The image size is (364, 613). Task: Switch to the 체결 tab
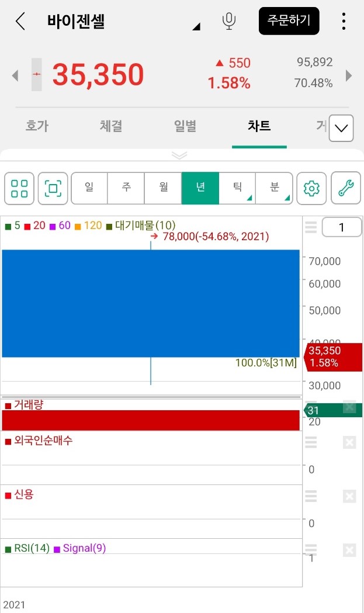pyautogui.click(x=111, y=126)
